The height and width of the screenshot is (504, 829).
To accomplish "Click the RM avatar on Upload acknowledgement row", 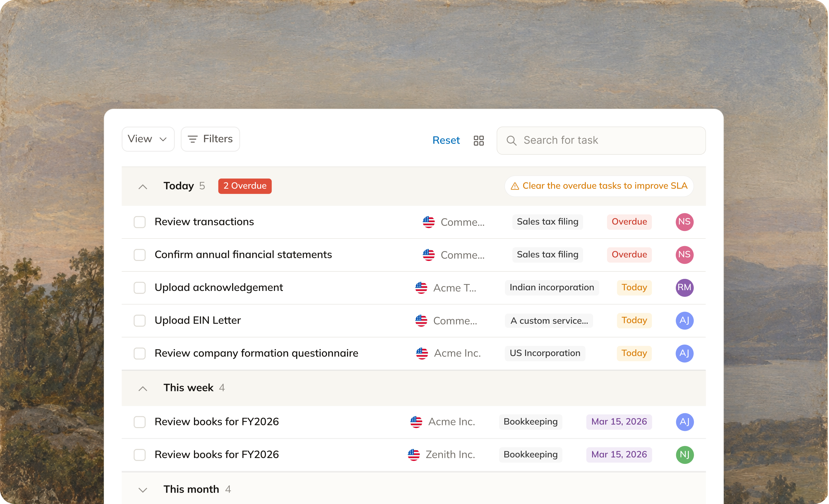I will tap(684, 288).
